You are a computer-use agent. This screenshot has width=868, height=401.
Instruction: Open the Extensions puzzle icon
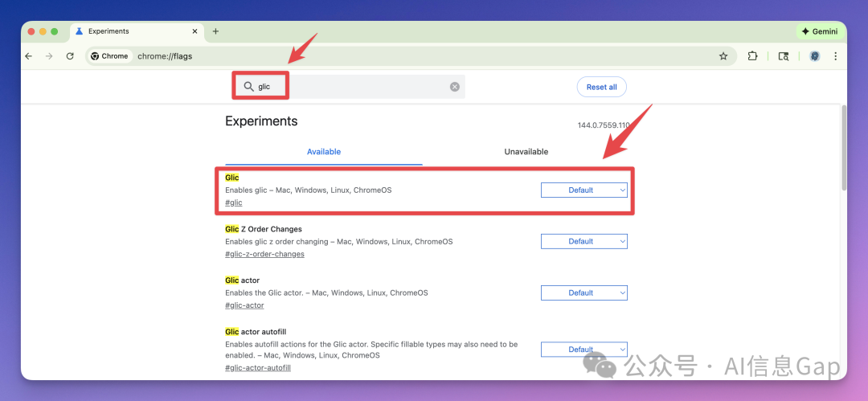click(x=752, y=56)
